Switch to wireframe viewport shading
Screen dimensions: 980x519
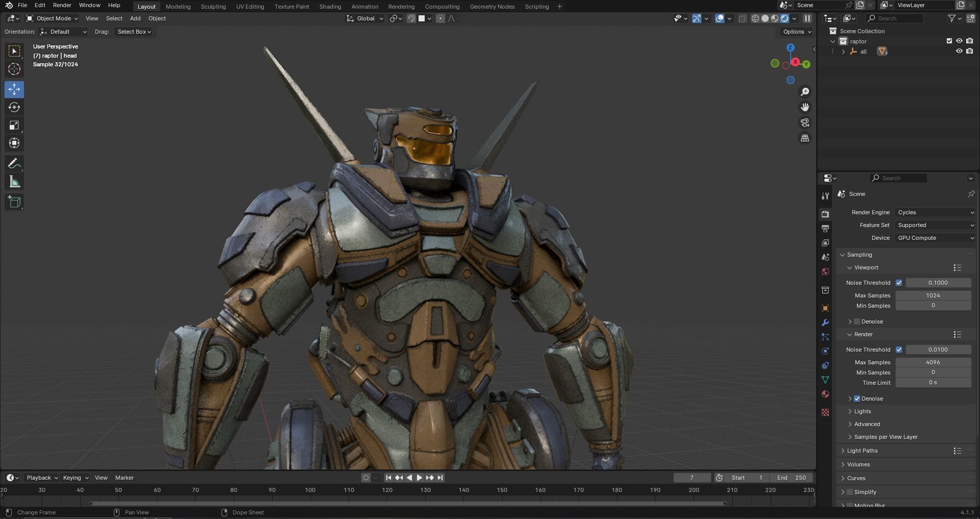pos(755,18)
